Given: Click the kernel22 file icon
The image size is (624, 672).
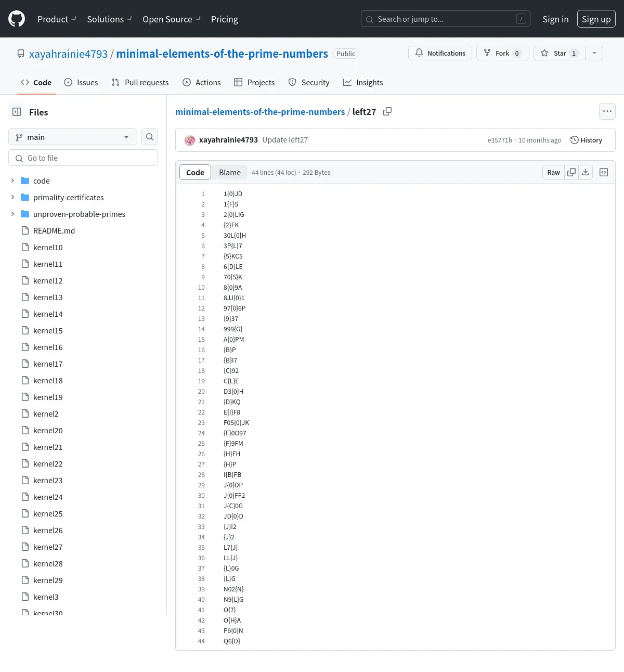Looking at the screenshot, I should coord(25,463).
